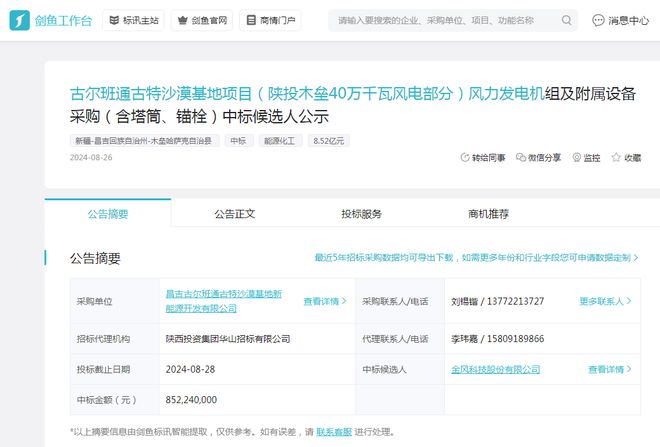Open 昌吉古尔班通古特沙漠基地新能源开发有限公司 link
The width and height of the screenshot is (660, 447).
click(x=224, y=301)
